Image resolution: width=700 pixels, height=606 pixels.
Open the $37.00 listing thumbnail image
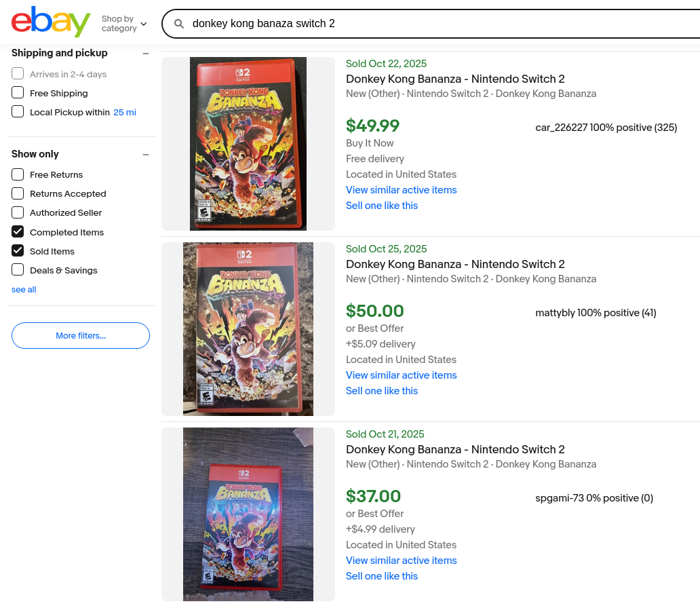click(248, 514)
